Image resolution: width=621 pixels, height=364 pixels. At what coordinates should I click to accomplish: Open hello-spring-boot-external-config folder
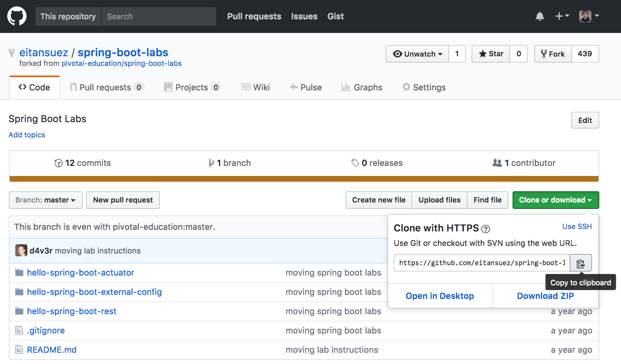[94, 292]
